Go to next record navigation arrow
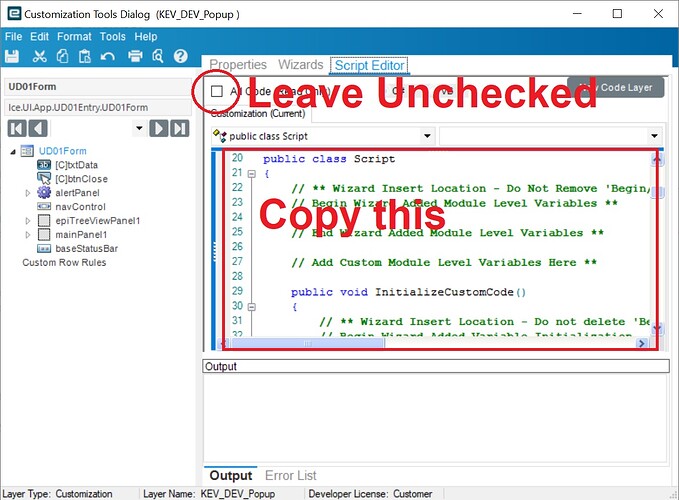The height and width of the screenshot is (500, 679). [x=158, y=129]
